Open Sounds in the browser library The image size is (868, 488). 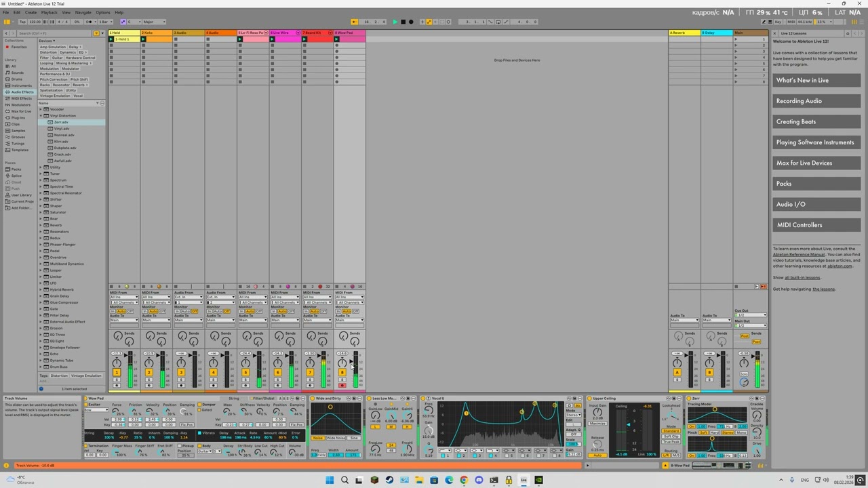pyautogui.click(x=17, y=73)
